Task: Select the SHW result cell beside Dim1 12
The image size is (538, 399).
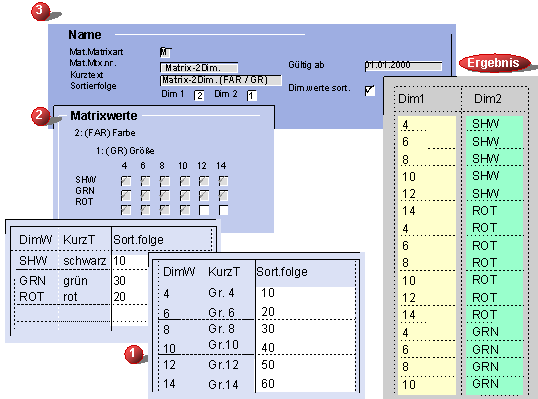Action: (486, 194)
